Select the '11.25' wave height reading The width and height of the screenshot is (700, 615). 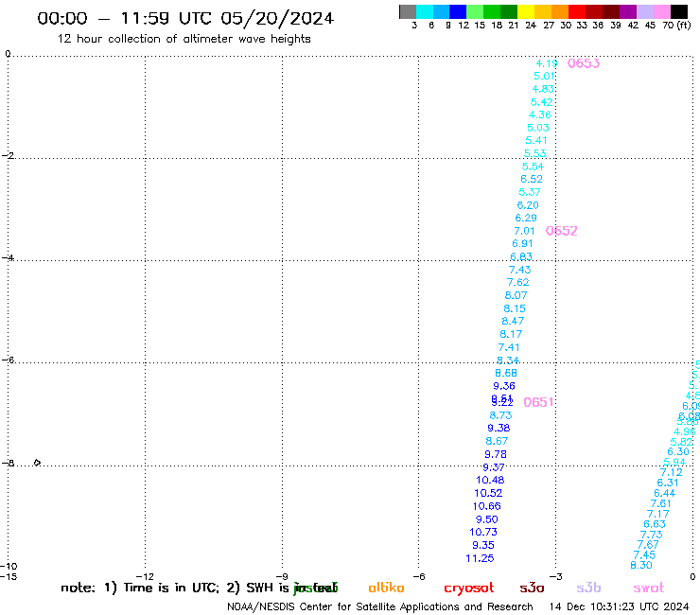(480, 558)
